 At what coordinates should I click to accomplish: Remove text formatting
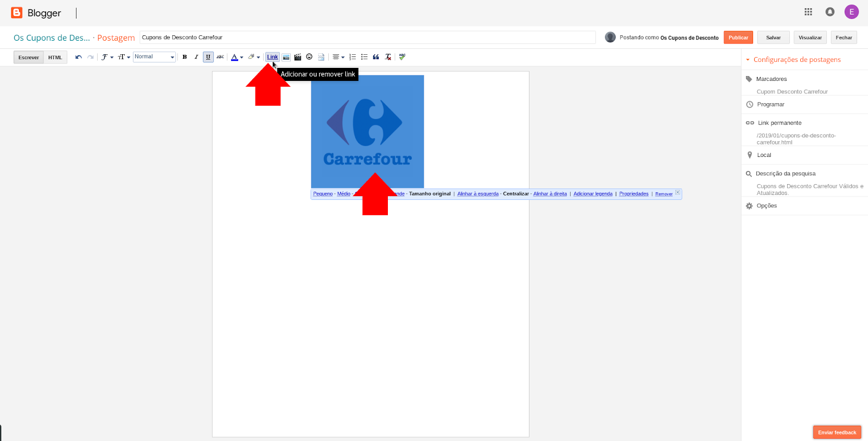coord(388,57)
